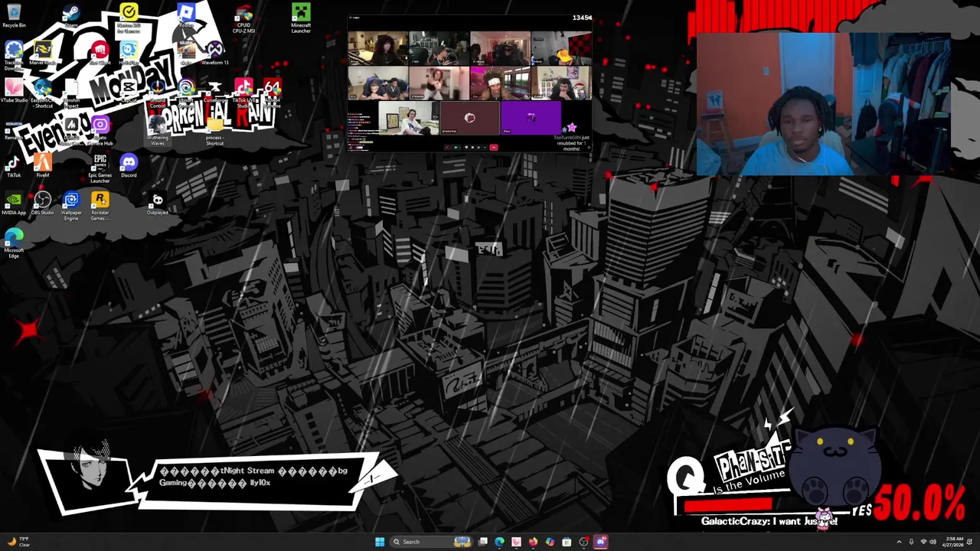Select top-left participant video in the call

(x=378, y=48)
